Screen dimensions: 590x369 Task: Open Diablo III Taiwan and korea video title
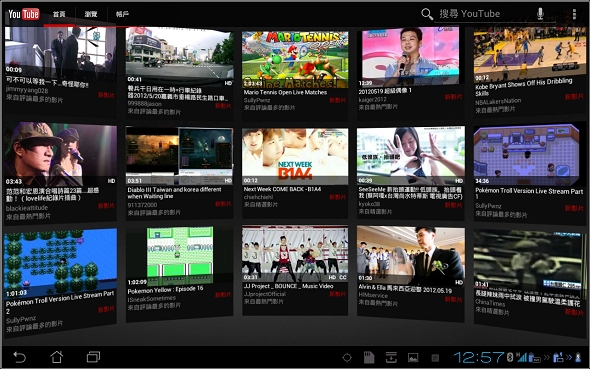coord(174,193)
